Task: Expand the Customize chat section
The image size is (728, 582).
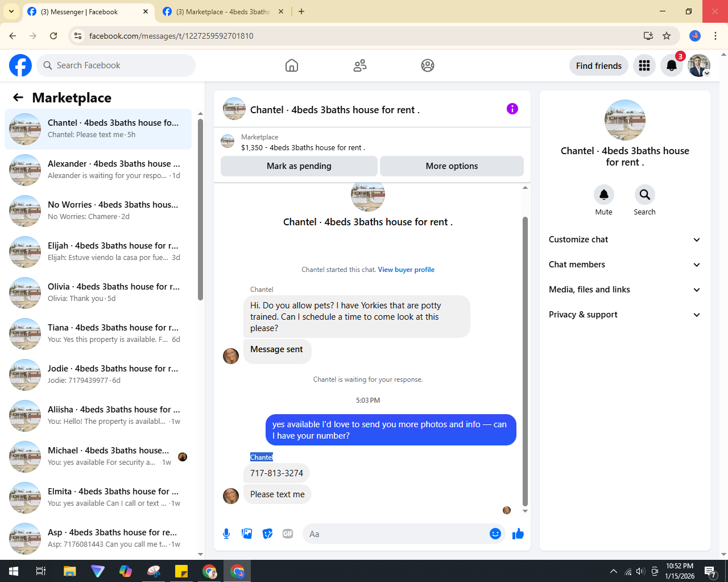Action: 624,240
